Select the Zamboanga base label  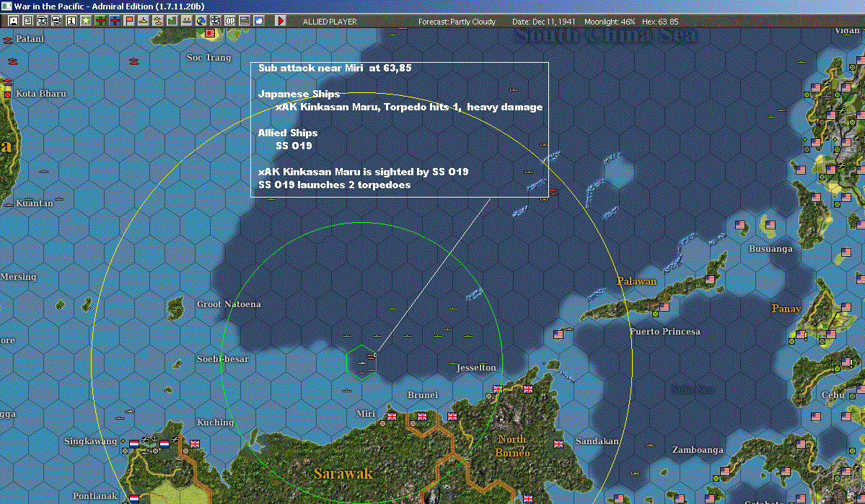(698, 450)
